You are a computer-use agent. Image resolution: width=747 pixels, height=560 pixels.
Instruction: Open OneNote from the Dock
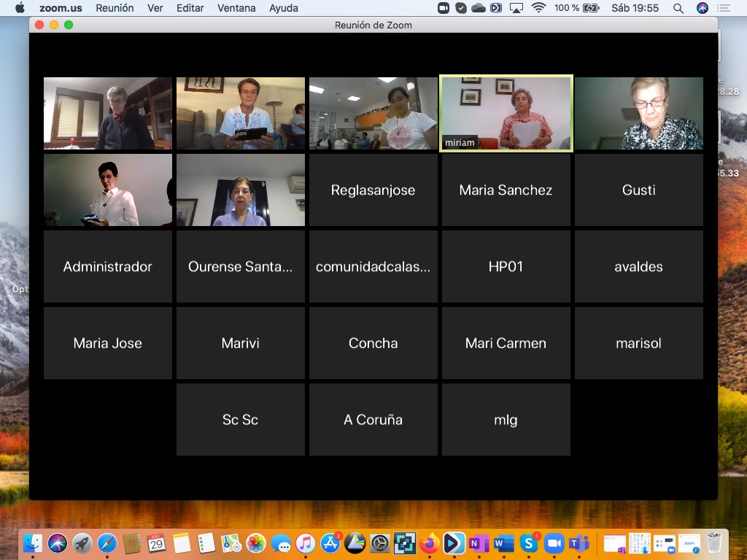479,543
